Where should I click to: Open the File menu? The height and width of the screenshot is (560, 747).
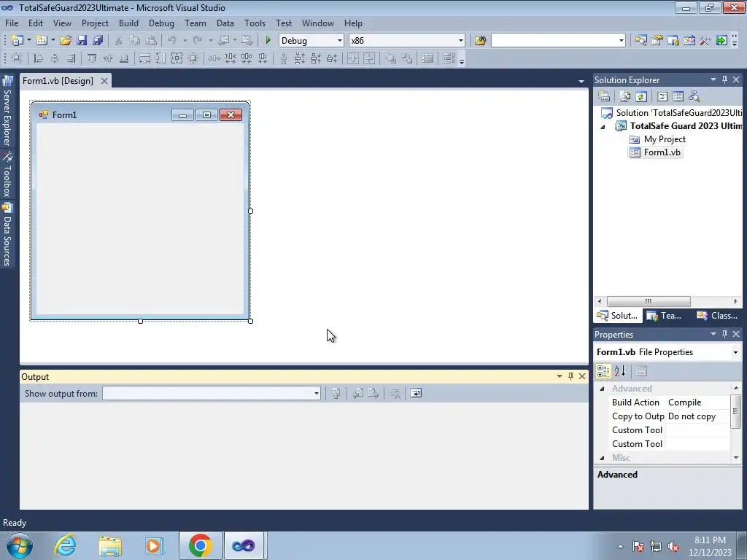pos(12,23)
